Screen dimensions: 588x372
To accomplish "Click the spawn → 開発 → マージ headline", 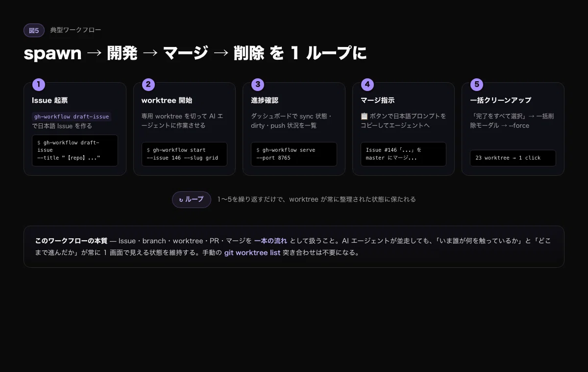I will point(195,53).
